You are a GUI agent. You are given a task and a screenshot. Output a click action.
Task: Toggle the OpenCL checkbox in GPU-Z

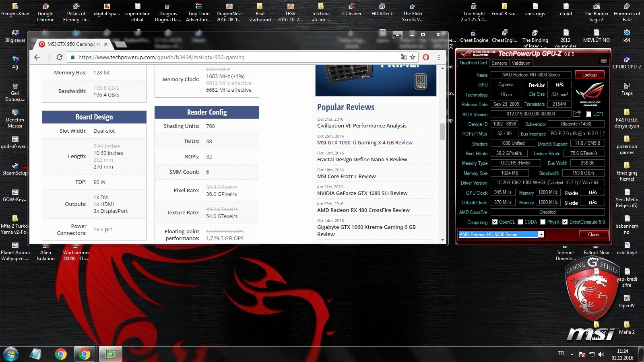point(495,222)
